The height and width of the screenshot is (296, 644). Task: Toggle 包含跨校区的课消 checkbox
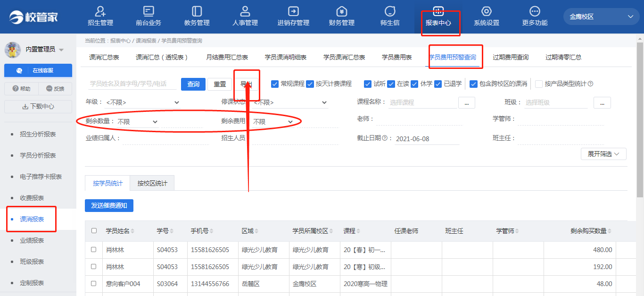[x=474, y=84]
